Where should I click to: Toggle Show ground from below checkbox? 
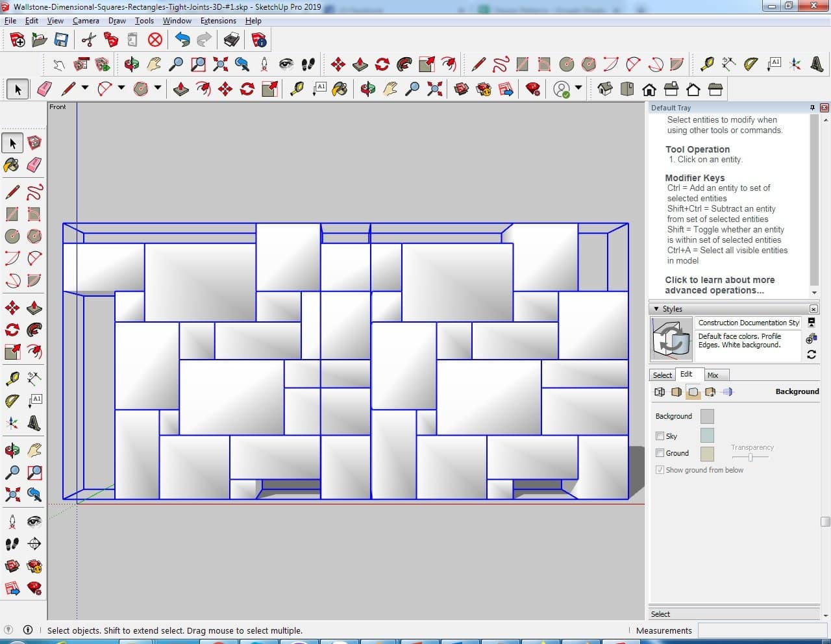click(x=660, y=470)
